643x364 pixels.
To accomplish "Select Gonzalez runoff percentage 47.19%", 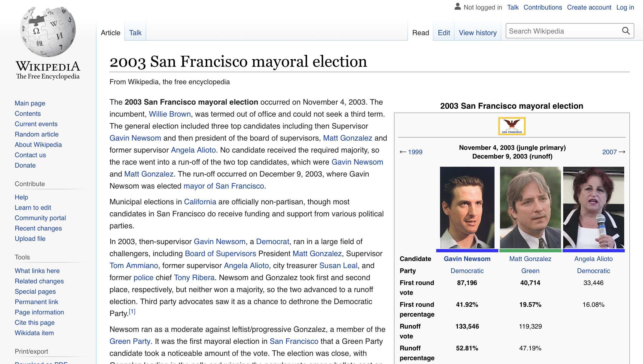I will click(x=530, y=348).
